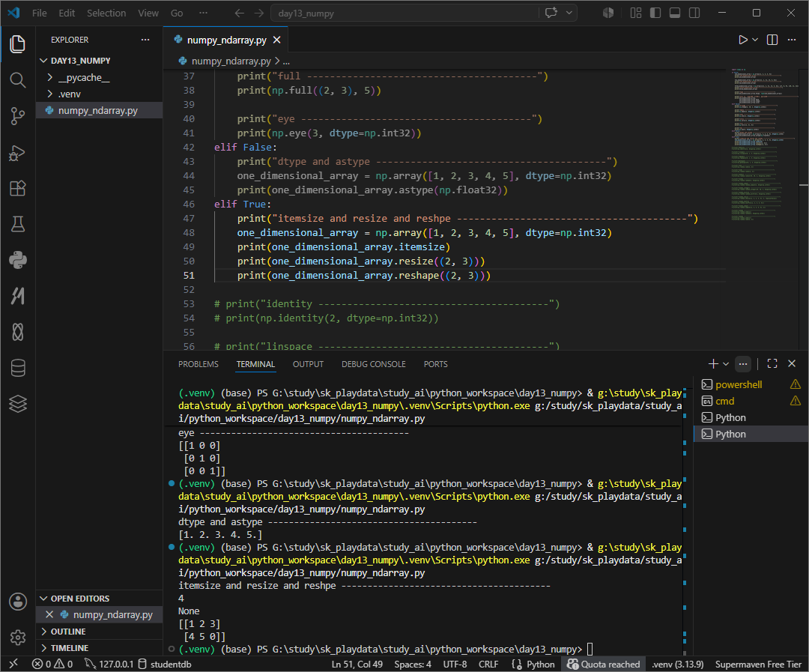Click the Run Python File play button
Screen dimensions: 809x672
(x=742, y=40)
